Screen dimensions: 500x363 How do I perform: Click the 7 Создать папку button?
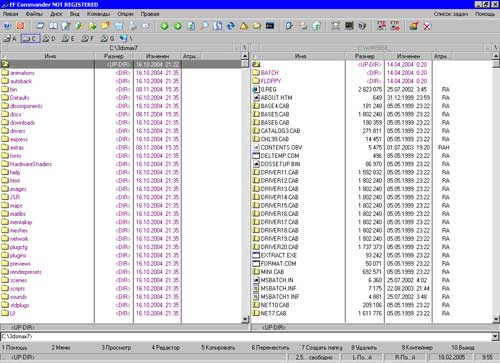[322, 348]
